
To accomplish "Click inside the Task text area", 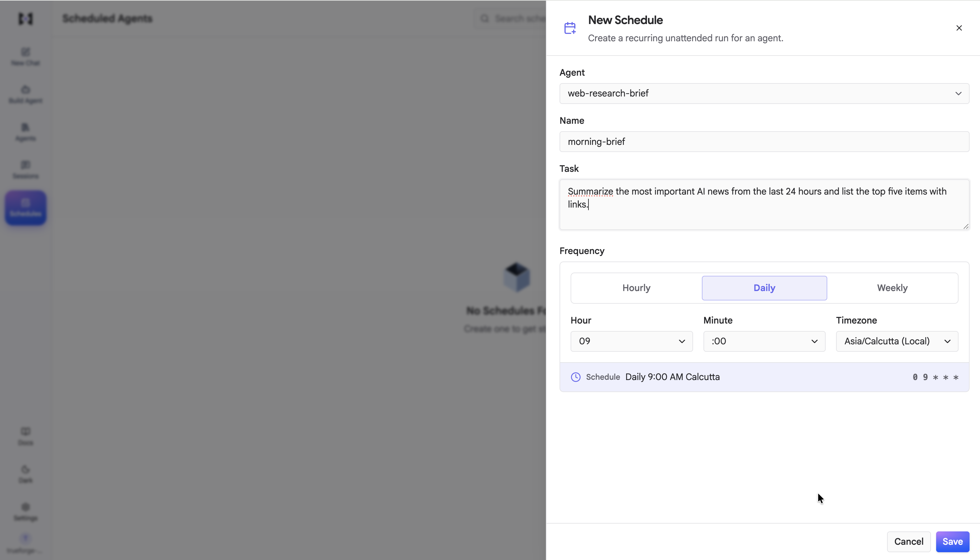I will point(764,205).
